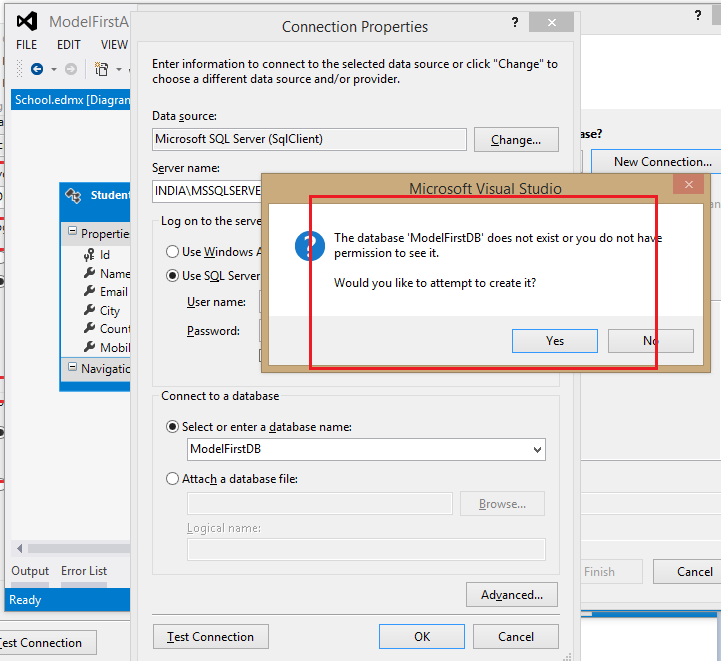Click the Server name input field

tap(207, 191)
